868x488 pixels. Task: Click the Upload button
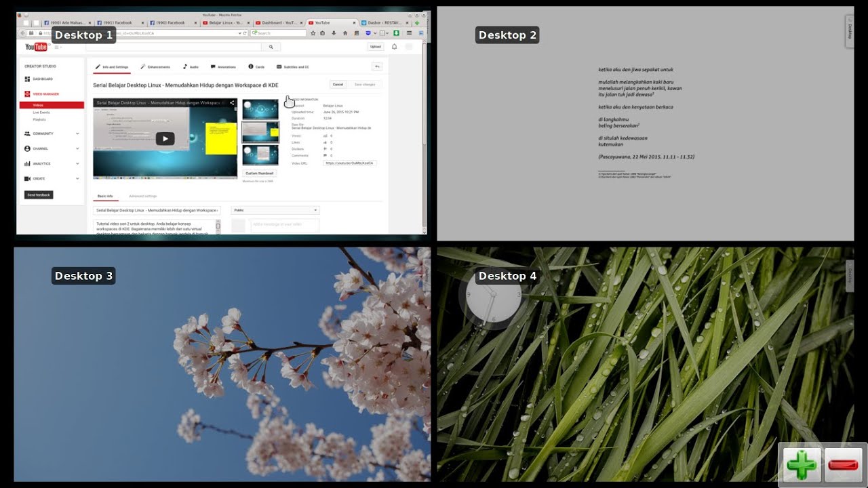[x=375, y=47]
